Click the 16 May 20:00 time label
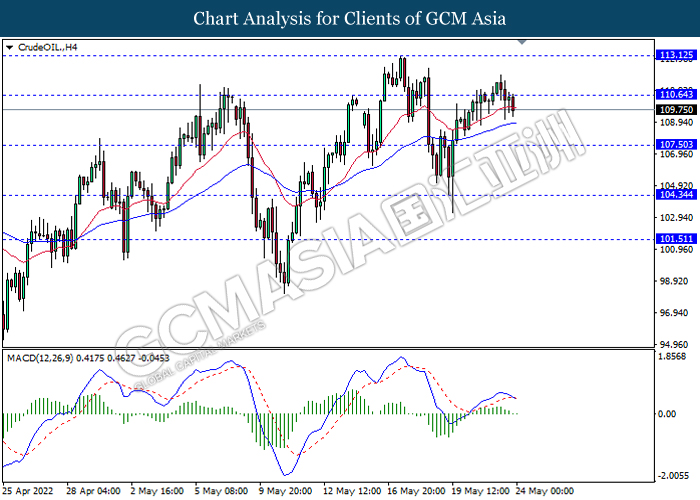Image resolution: width=700 pixels, height=500 pixels. pos(417,491)
